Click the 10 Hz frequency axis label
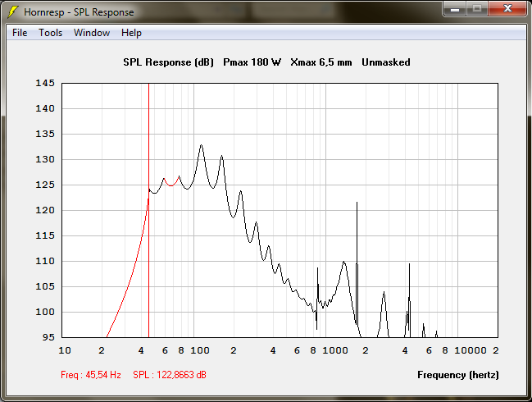Viewport: 532px width, 402px height. point(65,350)
